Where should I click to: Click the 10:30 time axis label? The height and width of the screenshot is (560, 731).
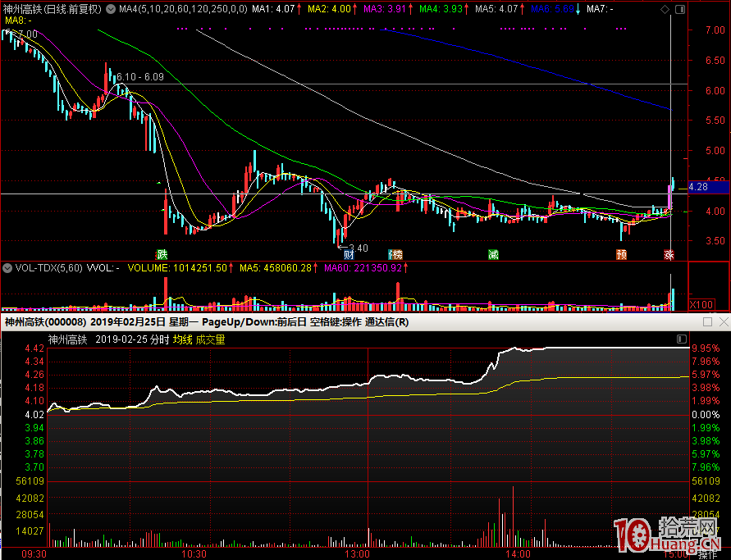point(194,554)
